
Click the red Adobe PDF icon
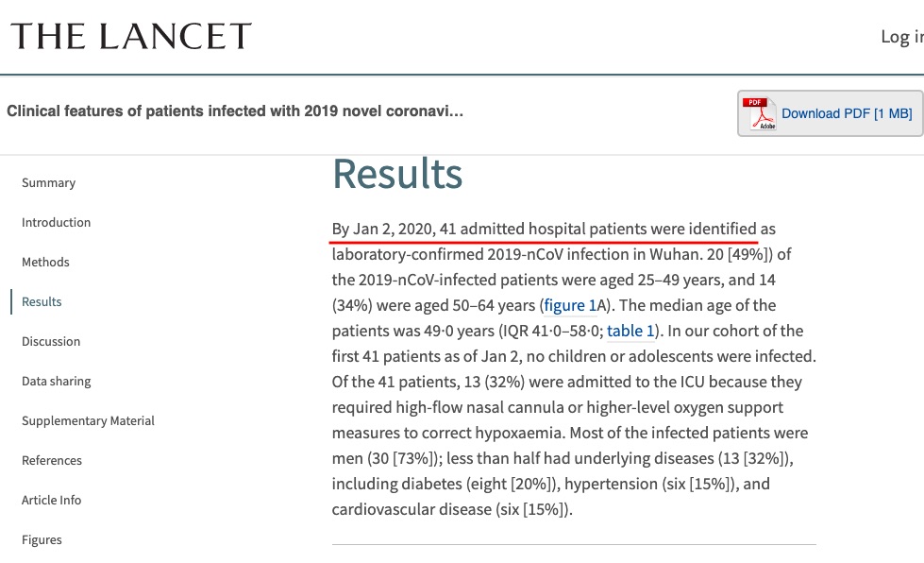(x=758, y=113)
